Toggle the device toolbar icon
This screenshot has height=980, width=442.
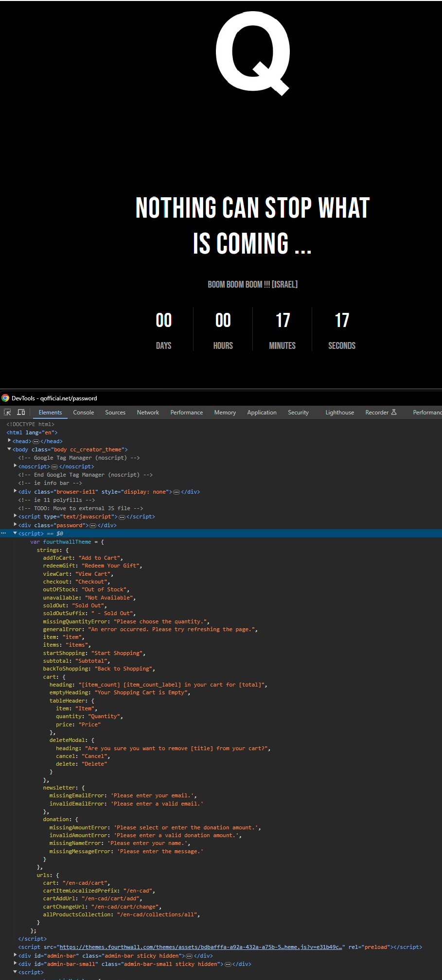pos(21,412)
